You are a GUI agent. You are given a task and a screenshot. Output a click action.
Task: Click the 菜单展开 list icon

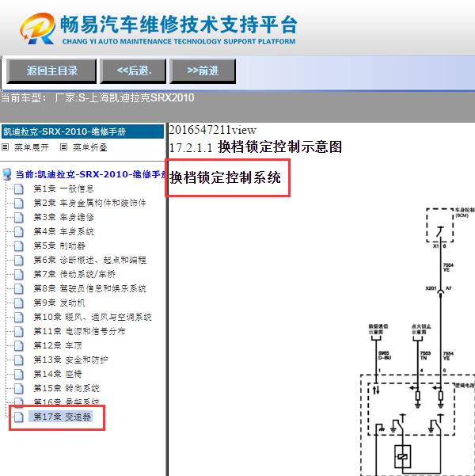6,147
